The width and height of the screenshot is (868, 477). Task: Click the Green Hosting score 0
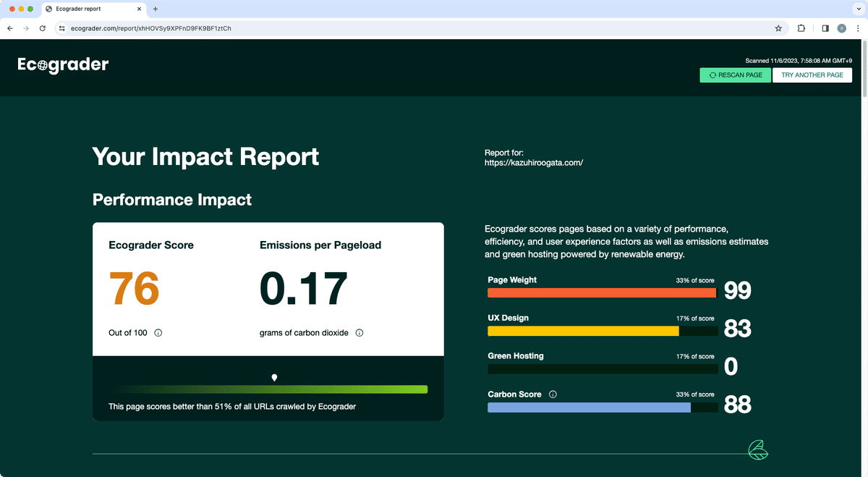click(x=731, y=367)
